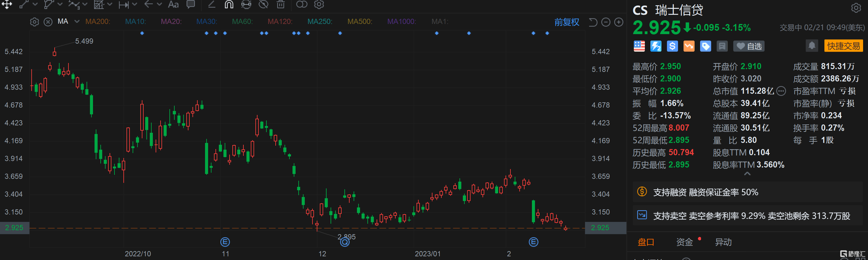This screenshot has width=868, height=260.
Task: Expand the wave pattern tools dropdown
Action: pos(85,4)
